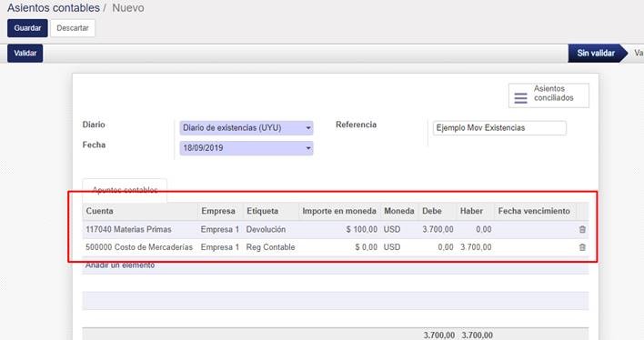The width and height of the screenshot is (644, 340).
Task: Open the Fecha date picker arrow
Action: [x=308, y=148]
